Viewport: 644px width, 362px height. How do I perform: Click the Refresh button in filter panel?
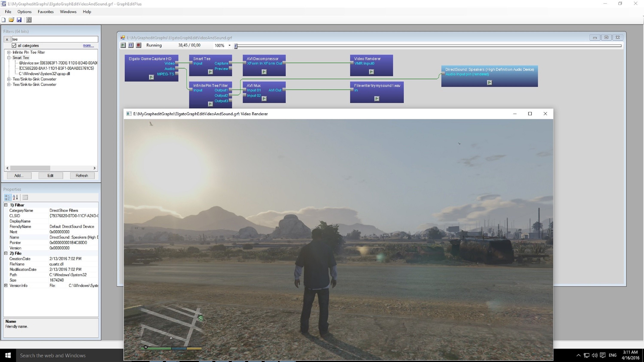pyautogui.click(x=82, y=176)
